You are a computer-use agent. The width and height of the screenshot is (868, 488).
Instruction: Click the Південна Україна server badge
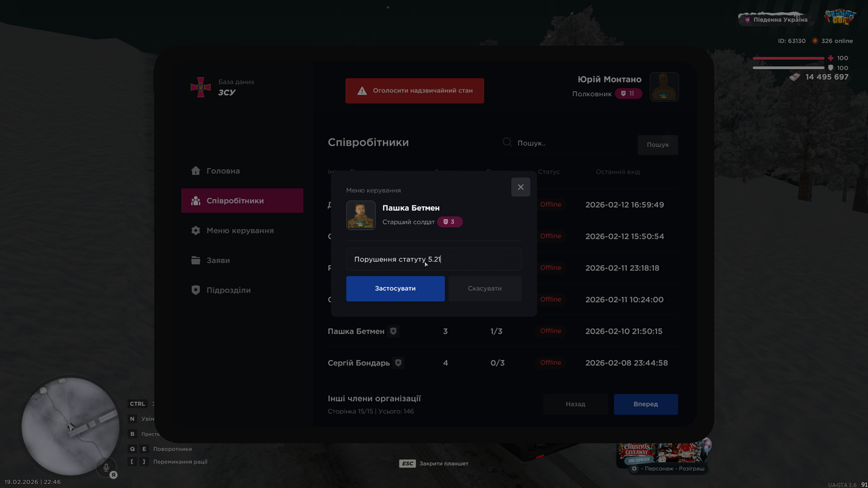pyautogui.click(x=776, y=20)
